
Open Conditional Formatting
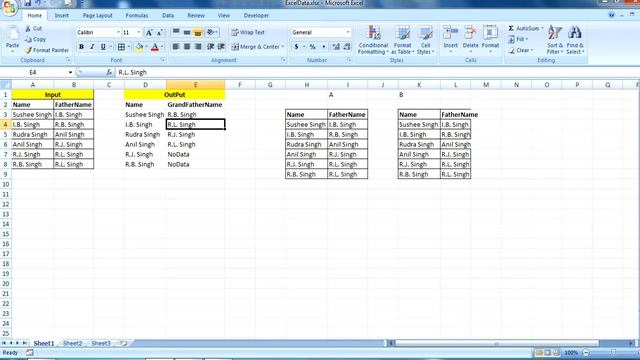coord(373,40)
